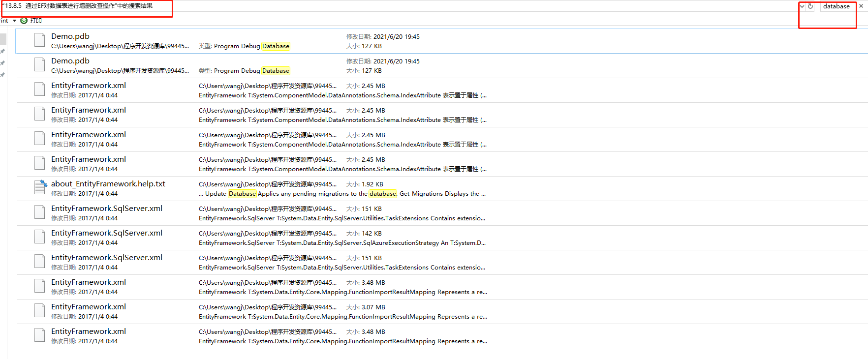868x359 pixels.
Task: Click into the 'database' search box
Action: [837, 6]
